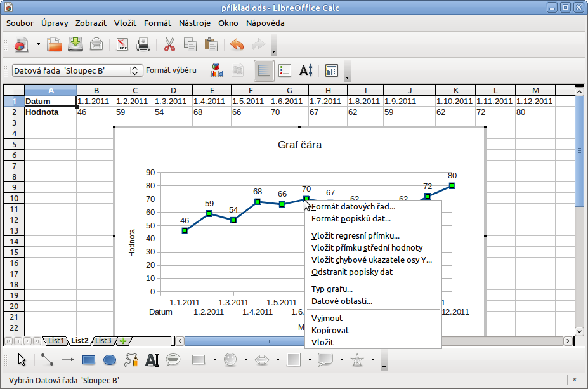The height and width of the screenshot is (389, 588).
Task: Open the Open file folder icon
Action: 55,44
